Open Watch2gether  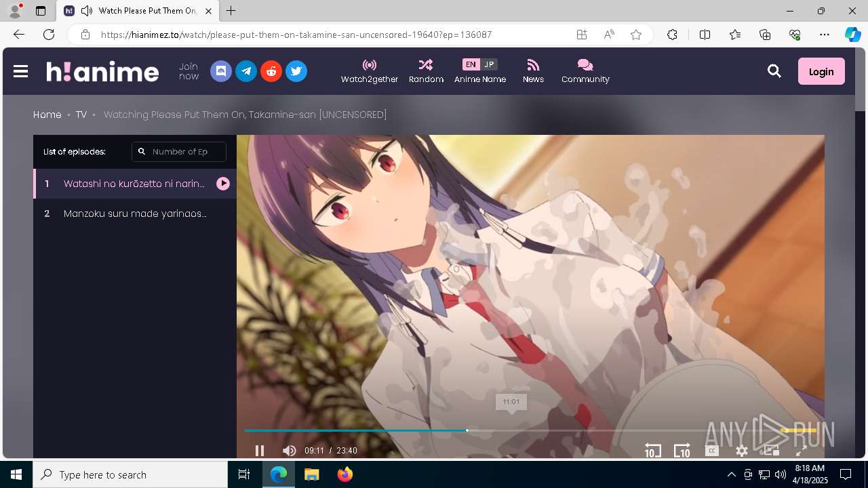[370, 71]
